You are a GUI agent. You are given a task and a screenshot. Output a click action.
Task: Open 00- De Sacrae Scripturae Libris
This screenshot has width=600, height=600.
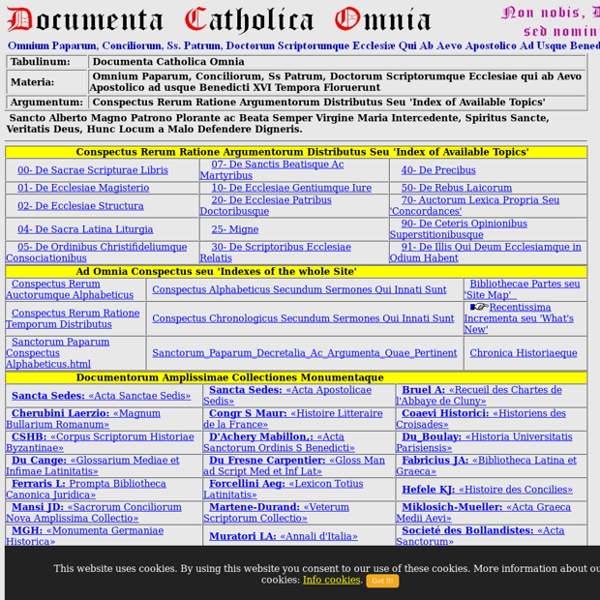click(93, 170)
